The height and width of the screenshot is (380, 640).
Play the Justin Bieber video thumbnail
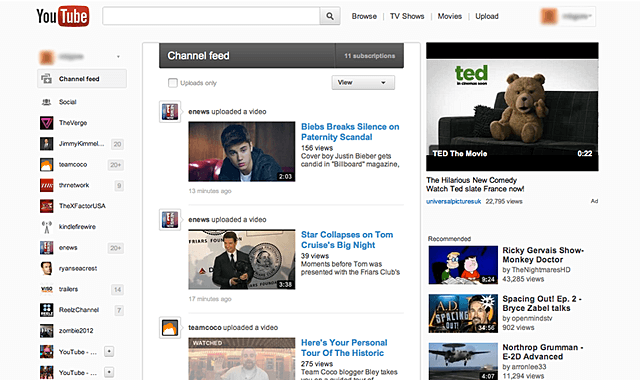click(x=242, y=151)
